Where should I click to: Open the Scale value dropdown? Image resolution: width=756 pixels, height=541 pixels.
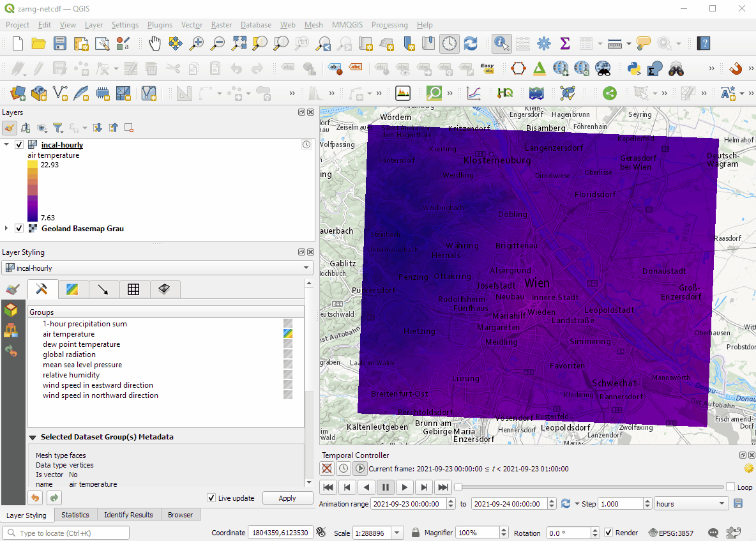(x=397, y=532)
